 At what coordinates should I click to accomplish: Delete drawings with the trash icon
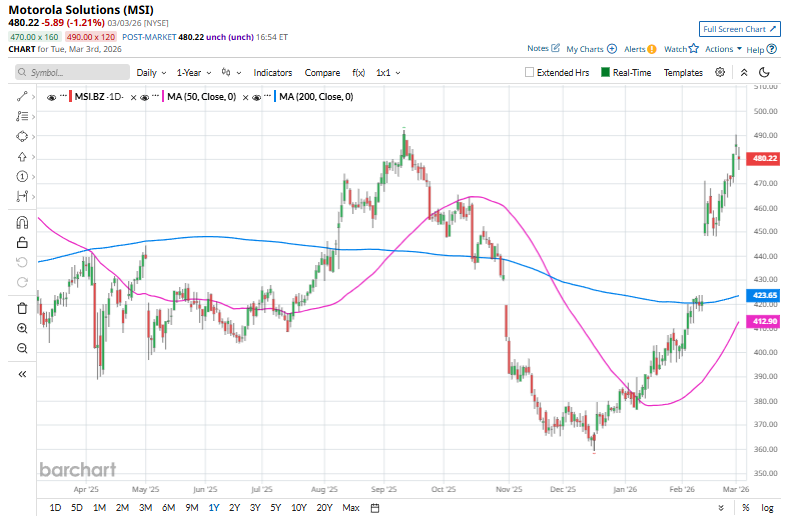22,308
